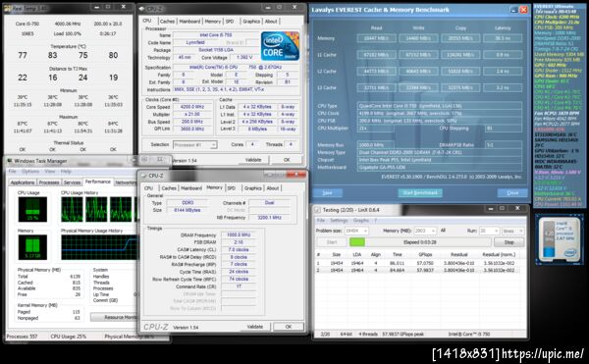The width and height of the screenshot is (589, 364).
Task: Click the Motherboard field Gigabyte GA-P55-UD6 in EVEREST
Action: [x=439, y=167]
